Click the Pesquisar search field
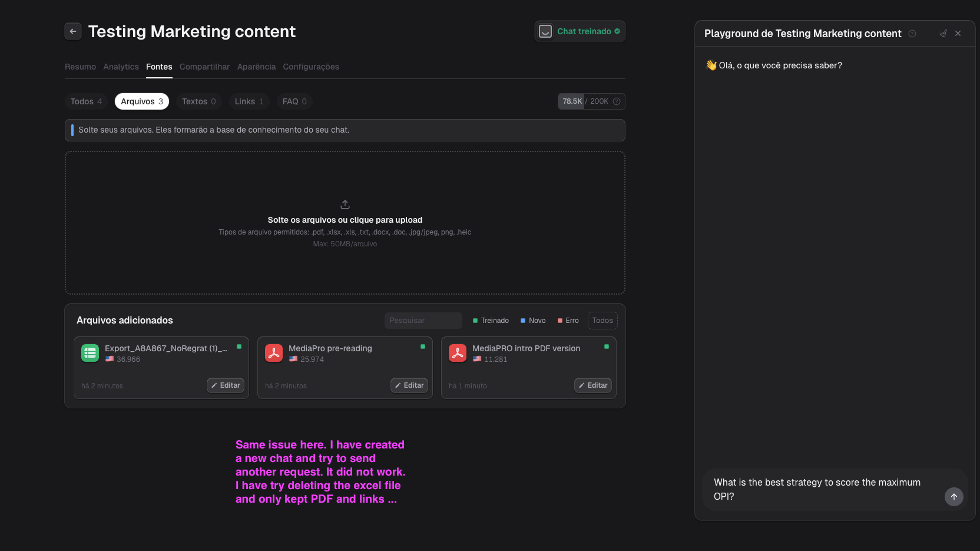Viewport: 980px width, 551px height. [423, 321]
